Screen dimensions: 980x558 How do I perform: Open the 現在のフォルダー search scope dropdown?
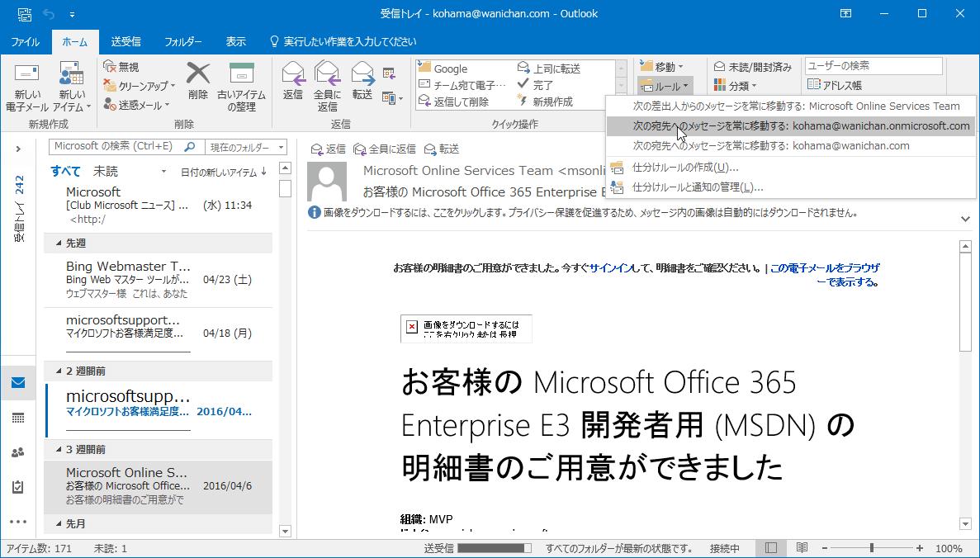click(x=247, y=147)
